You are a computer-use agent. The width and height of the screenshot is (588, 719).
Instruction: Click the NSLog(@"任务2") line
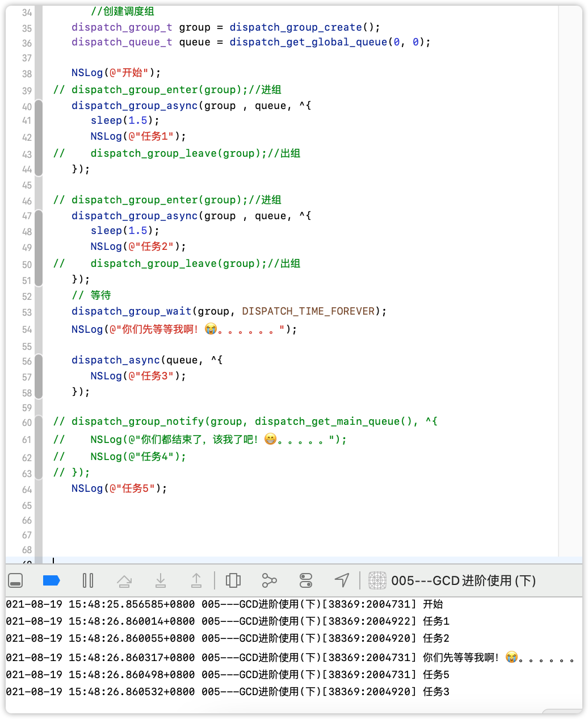(138, 246)
